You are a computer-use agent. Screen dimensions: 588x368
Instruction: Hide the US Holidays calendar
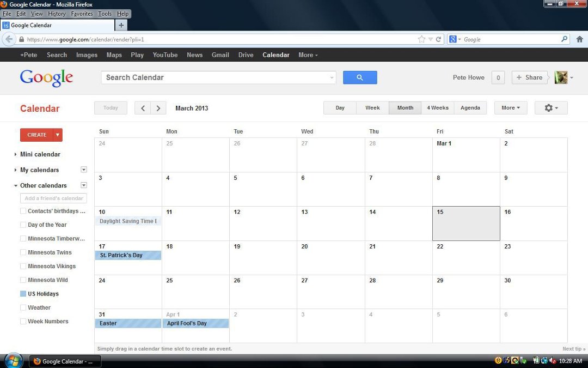click(x=23, y=294)
